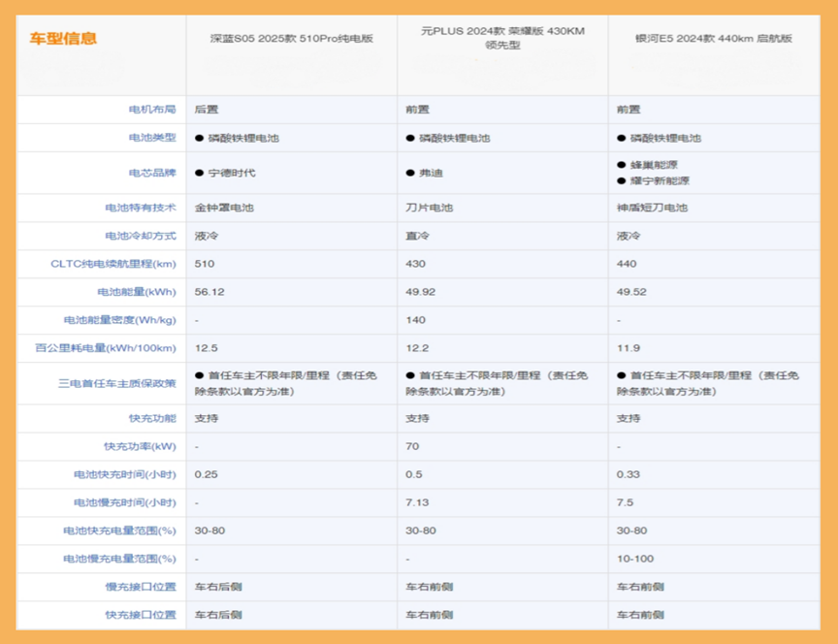This screenshot has height=644, width=838.
Task: Click 磷酸铁锂电池 in the 银河E5 column
Action: coord(666,138)
